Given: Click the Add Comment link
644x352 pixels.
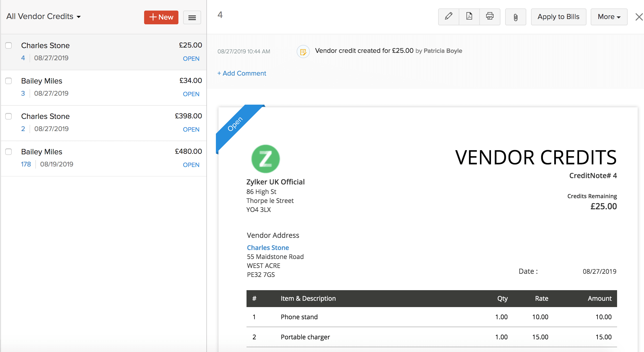Looking at the screenshot, I should (241, 73).
